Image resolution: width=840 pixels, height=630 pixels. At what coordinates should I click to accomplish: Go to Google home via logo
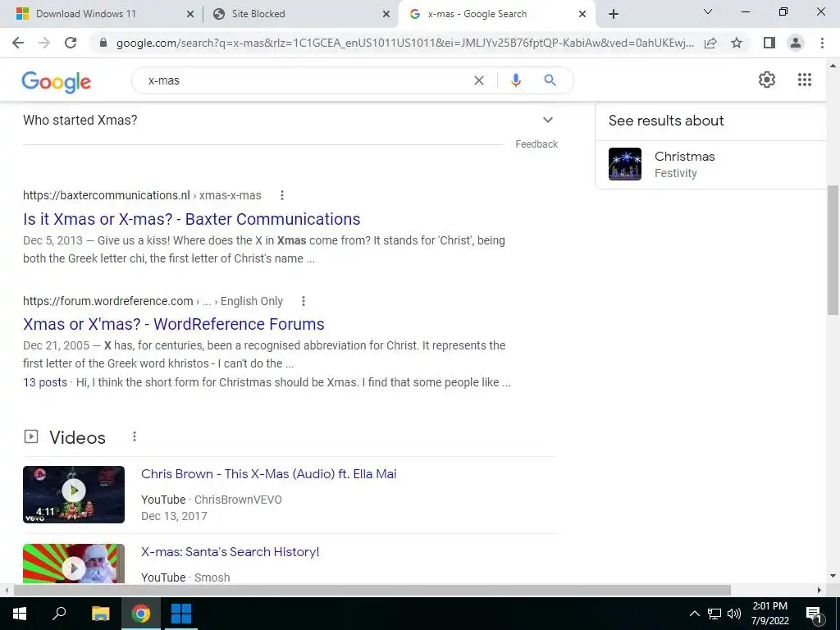(57, 82)
